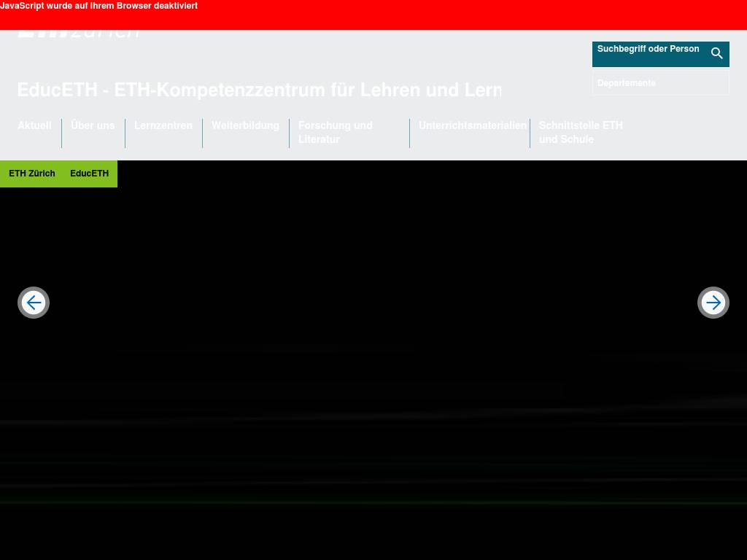
Task: Click the EducETH Kompetenzzentrum page title
Action: coord(259,90)
